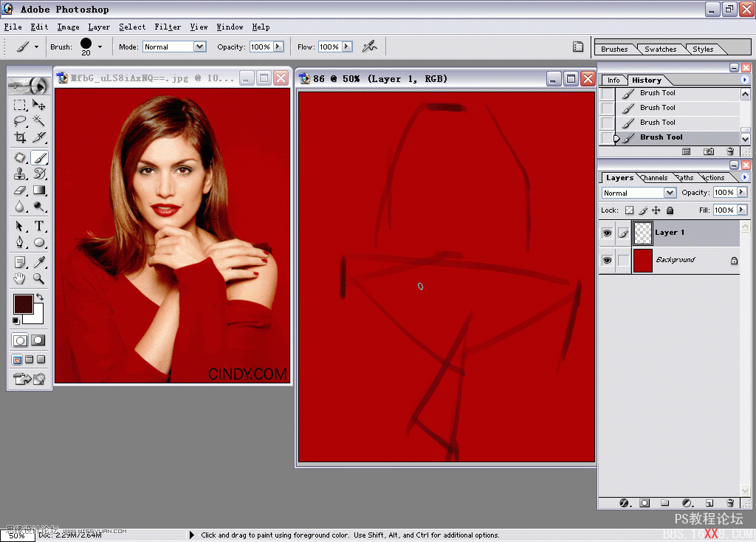Enable airbrush option in options bar
The width and height of the screenshot is (756, 542).
click(370, 47)
